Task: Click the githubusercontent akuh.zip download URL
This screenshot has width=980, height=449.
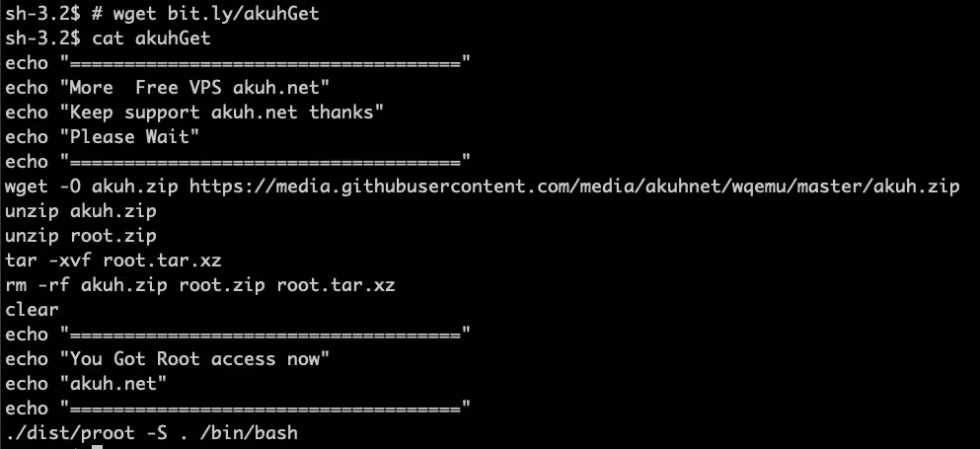Action: tap(574, 187)
